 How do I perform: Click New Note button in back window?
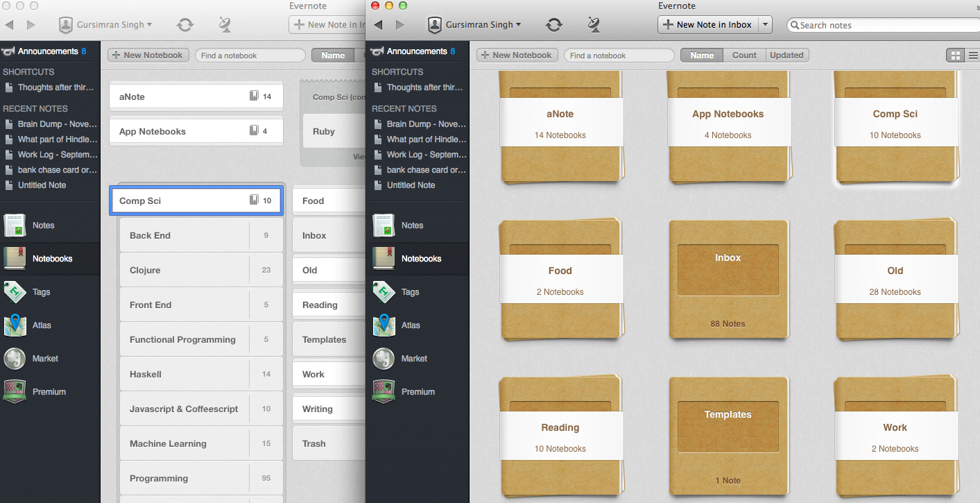[327, 25]
